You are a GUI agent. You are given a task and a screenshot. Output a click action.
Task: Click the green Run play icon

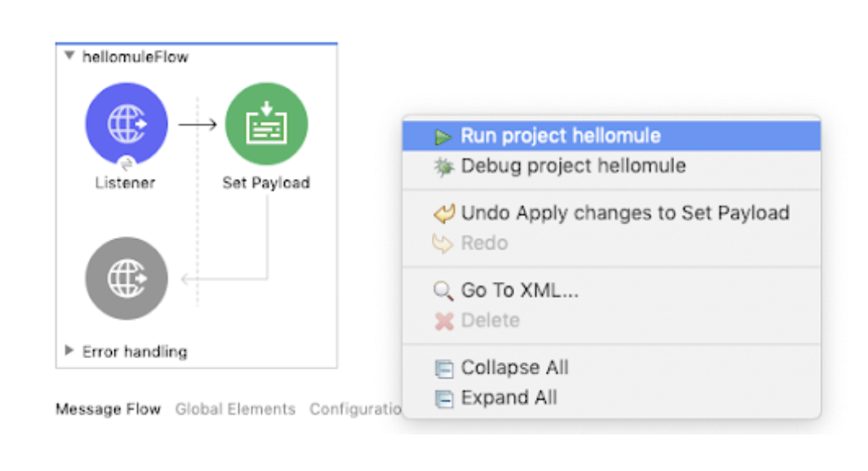tap(442, 136)
